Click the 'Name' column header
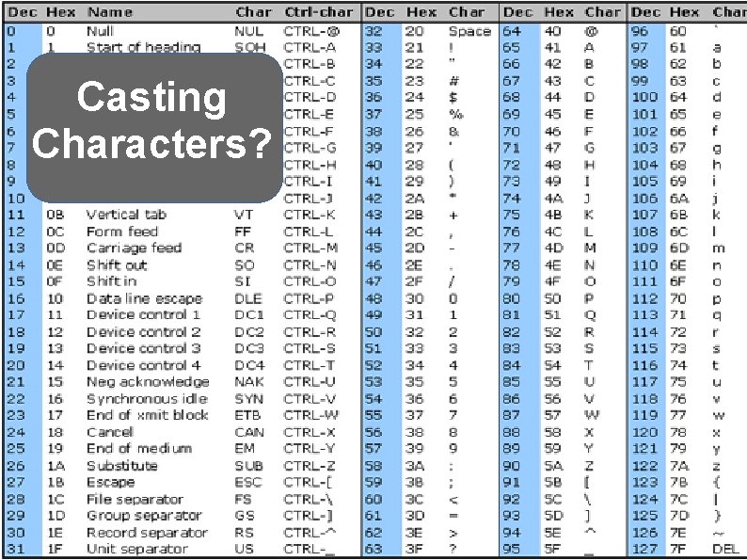The height and width of the screenshot is (560, 747). tap(110, 12)
